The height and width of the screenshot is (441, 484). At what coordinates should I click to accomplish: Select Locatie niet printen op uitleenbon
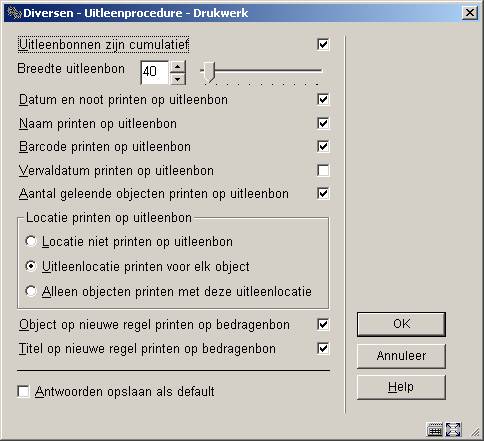31,241
